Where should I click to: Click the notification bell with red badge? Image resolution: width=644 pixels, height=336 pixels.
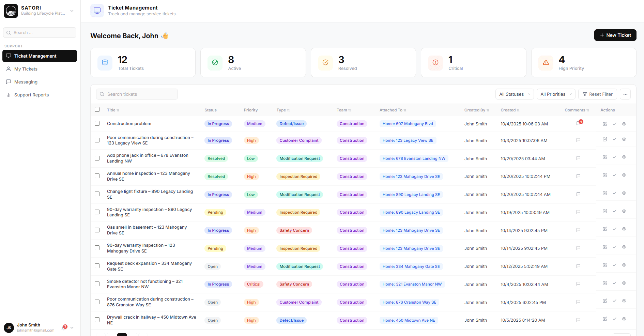tap(64, 327)
